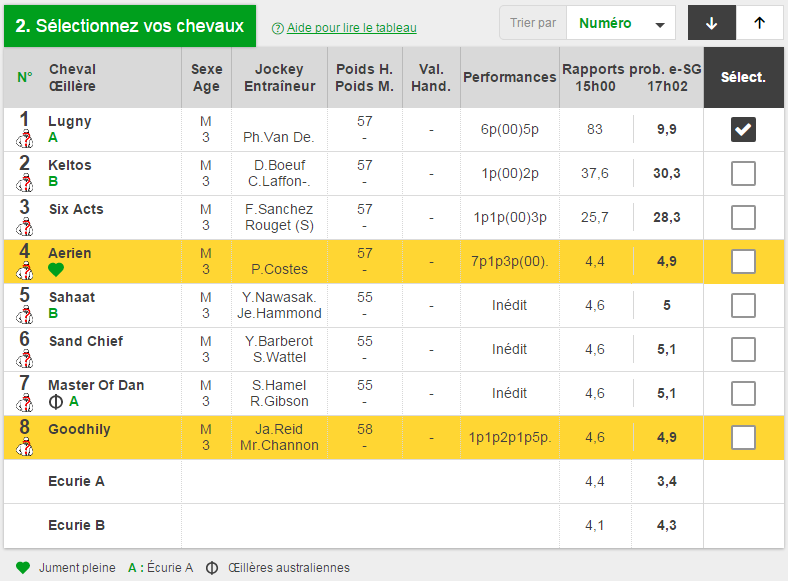Click jockey silks icon for Master Of Dan
The width and height of the screenshot is (788, 581).
click(25, 403)
